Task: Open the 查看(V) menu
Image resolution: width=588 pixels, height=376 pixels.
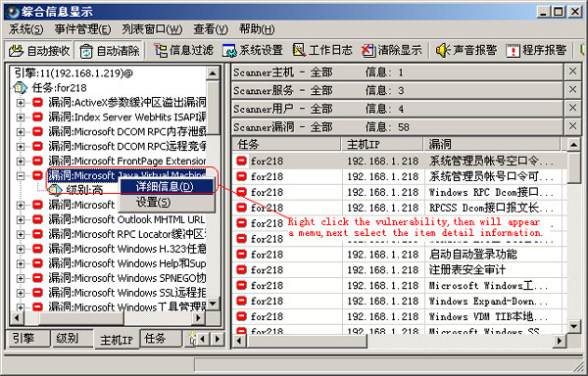Action: 211,29
